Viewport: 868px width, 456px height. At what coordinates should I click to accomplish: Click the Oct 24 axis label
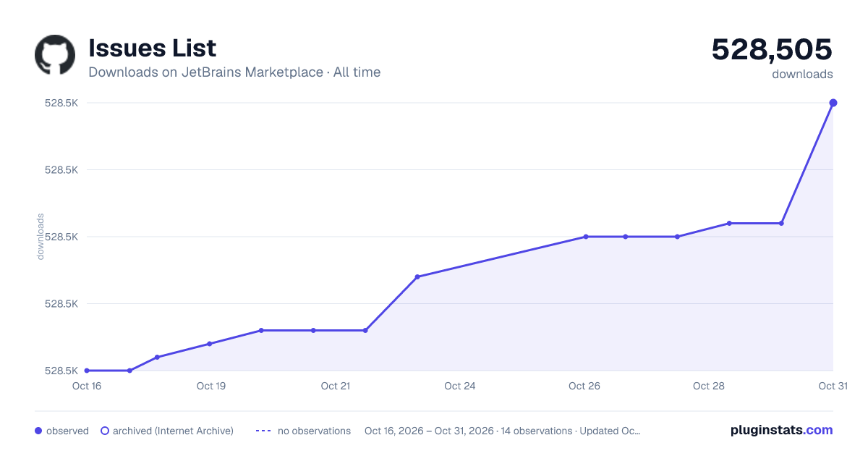[460, 386]
